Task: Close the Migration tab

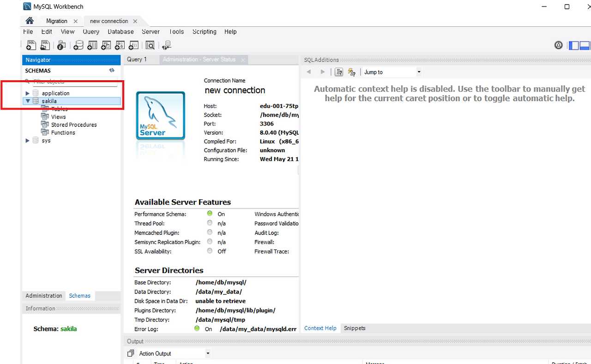Action: [76, 21]
